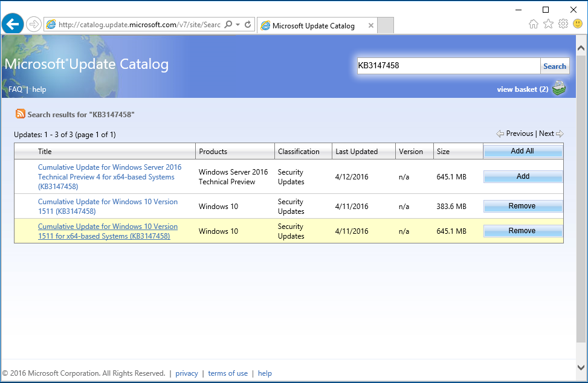Open the Home page icon
The width and height of the screenshot is (588, 383).
533,24
